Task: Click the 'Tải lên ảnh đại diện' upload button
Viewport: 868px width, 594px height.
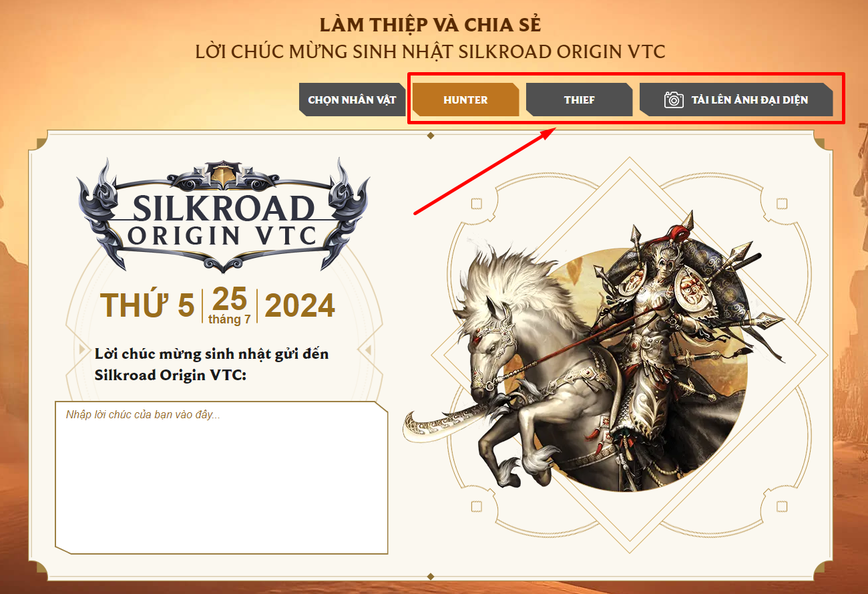Action: click(x=736, y=100)
